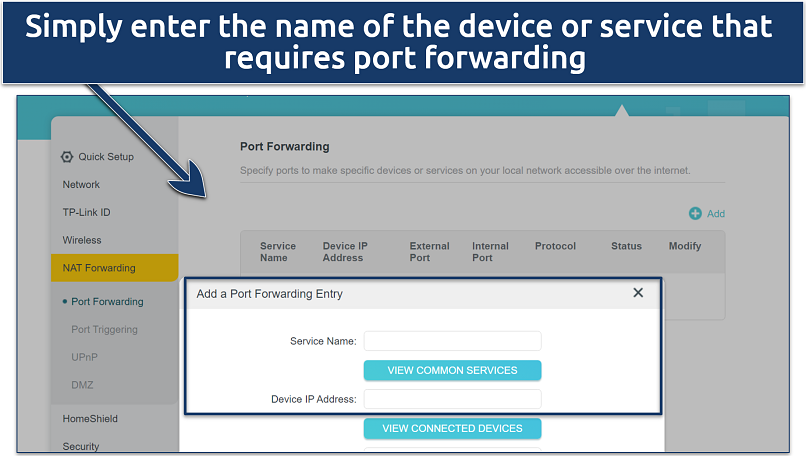The image size is (806, 456).
Task: Click the Device IP Address input field
Action: pos(452,399)
